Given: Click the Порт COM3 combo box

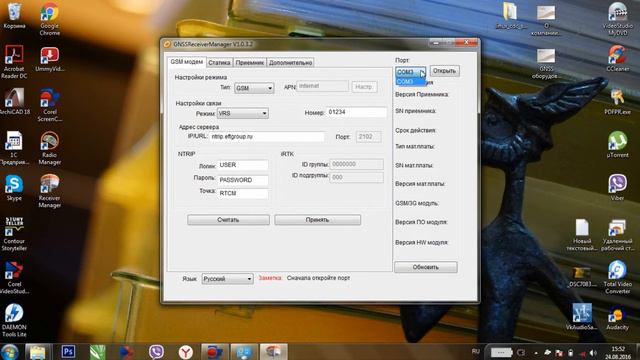Looking at the screenshot, I should [411, 72].
